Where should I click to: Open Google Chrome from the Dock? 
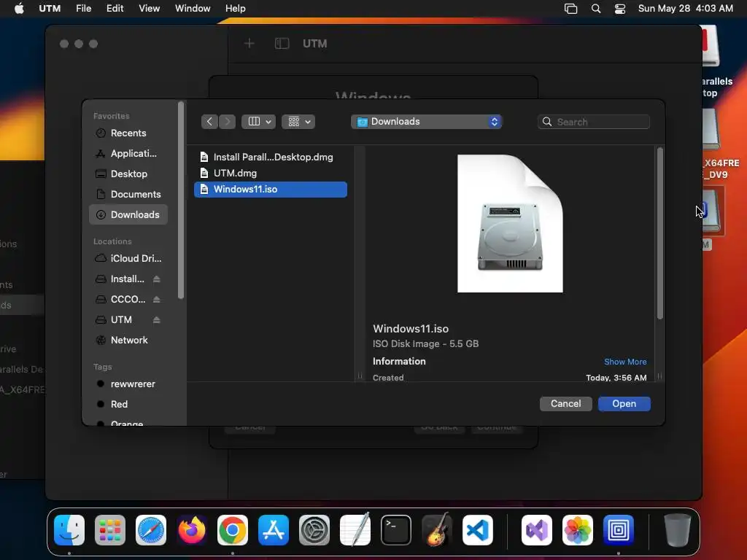click(x=233, y=530)
